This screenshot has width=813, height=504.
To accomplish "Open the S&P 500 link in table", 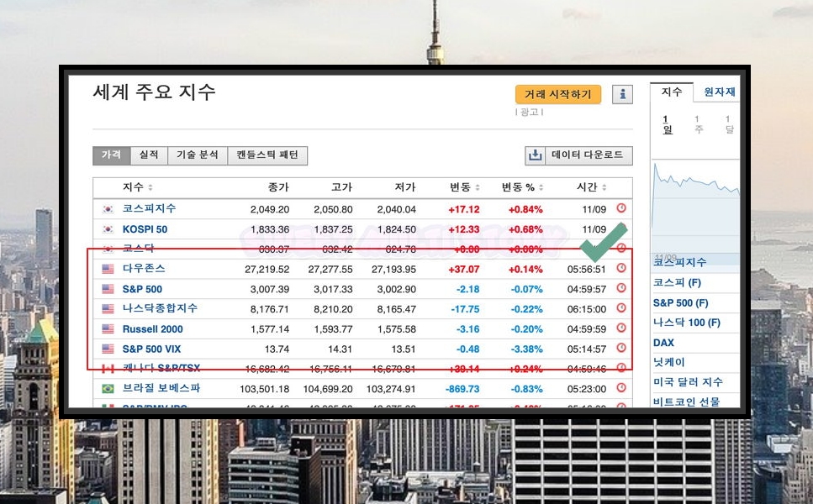I will pos(142,289).
